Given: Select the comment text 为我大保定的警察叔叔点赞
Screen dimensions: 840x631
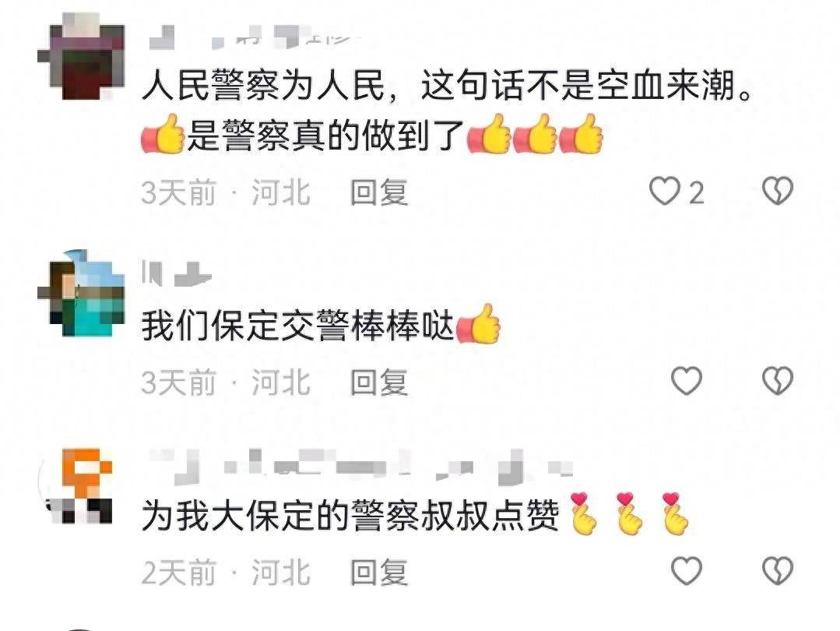Looking at the screenshot, I should coord(350,515).
